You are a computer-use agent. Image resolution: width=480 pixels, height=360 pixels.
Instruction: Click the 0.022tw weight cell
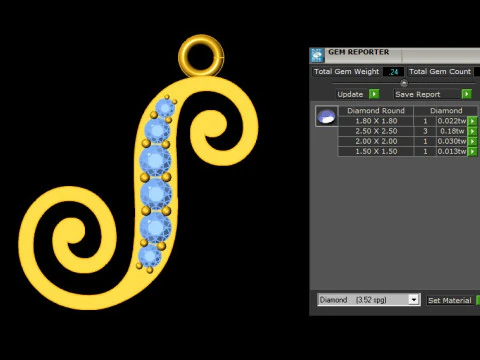[x=452, y=121]
